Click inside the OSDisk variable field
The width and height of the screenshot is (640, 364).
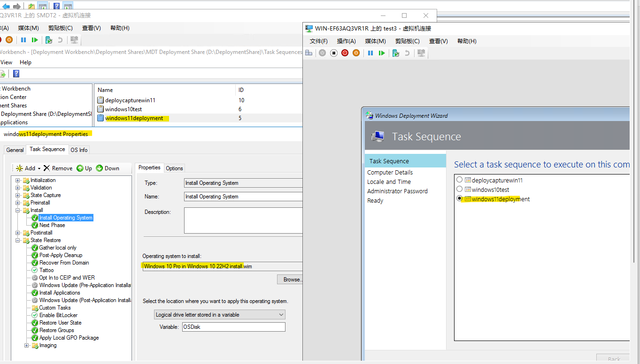tap(233, 327)
